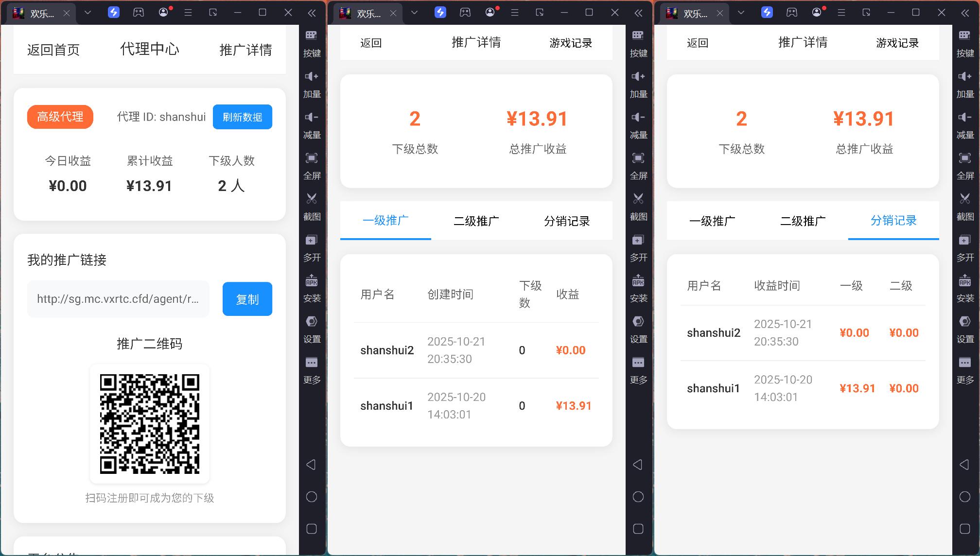This screenshot has height=556, width=980.
Task: Switch to the 二级推广 tab
Action: point(475,221)
